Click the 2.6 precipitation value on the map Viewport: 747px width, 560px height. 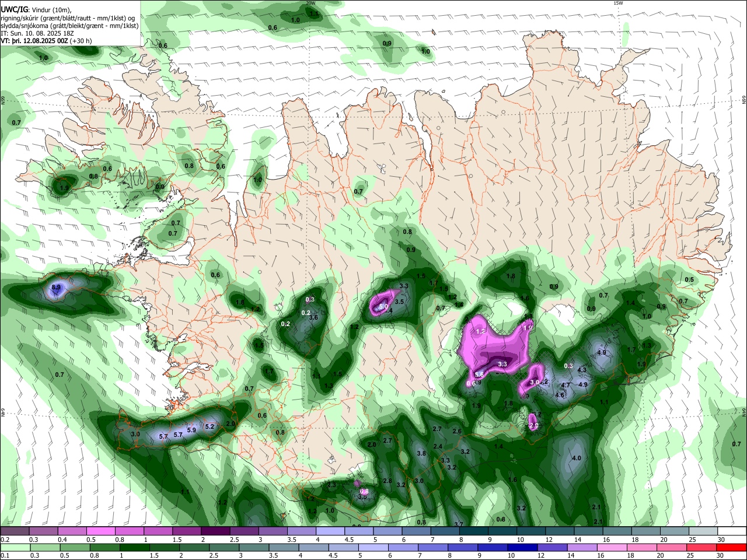click(x=457, y=432)
